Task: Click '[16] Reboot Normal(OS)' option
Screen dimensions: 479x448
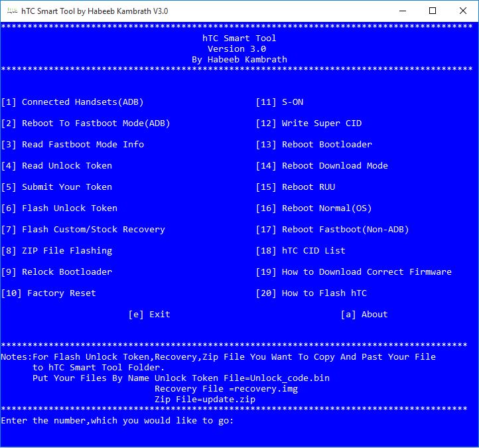Action: coord(314,208)
